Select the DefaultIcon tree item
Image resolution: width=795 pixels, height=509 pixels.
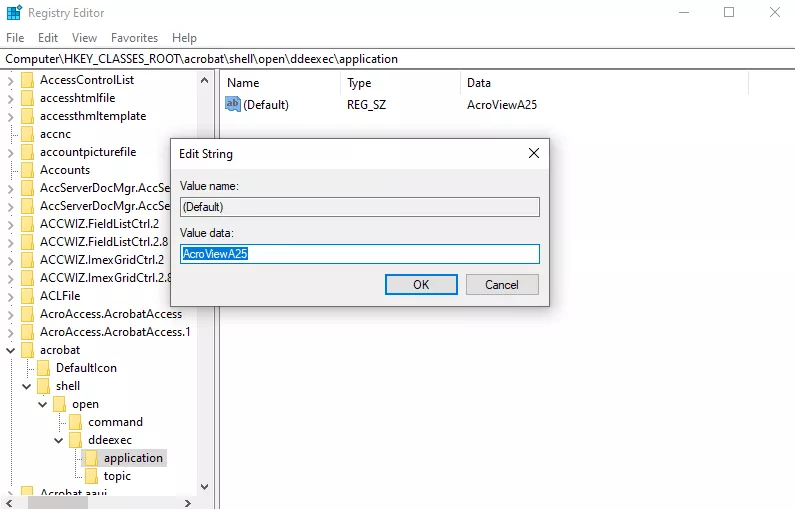coord(86,368)
